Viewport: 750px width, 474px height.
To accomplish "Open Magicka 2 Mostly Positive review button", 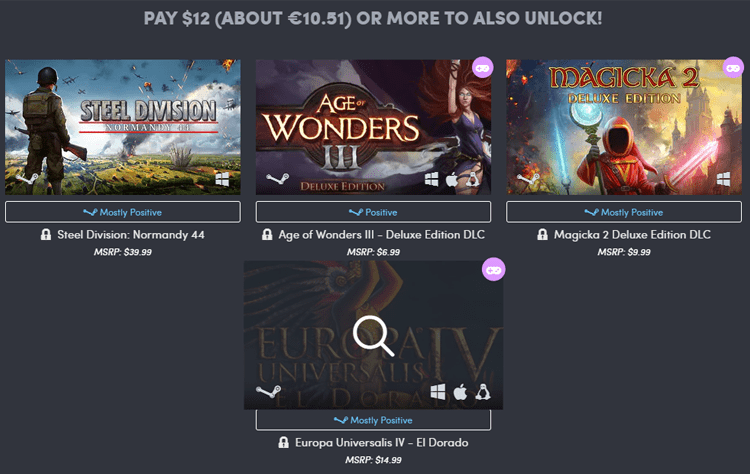I will [x=624, y=212].
